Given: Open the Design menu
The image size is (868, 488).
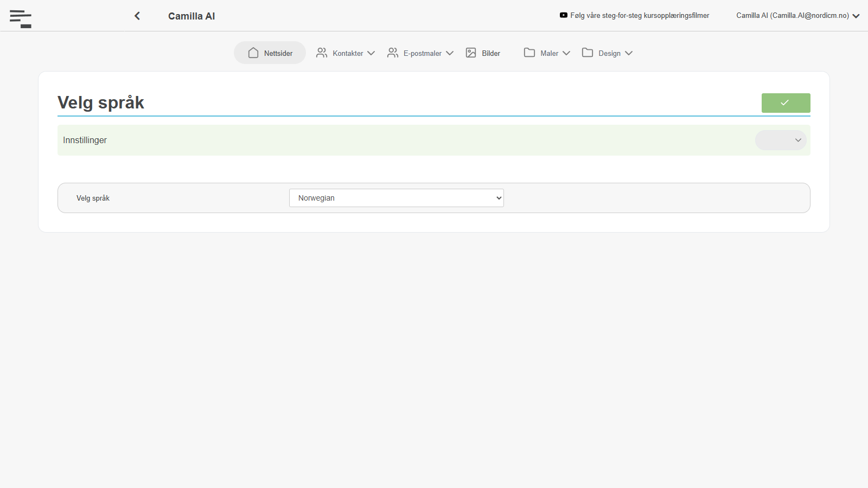Looking at the screenshot, I should 607,53.
